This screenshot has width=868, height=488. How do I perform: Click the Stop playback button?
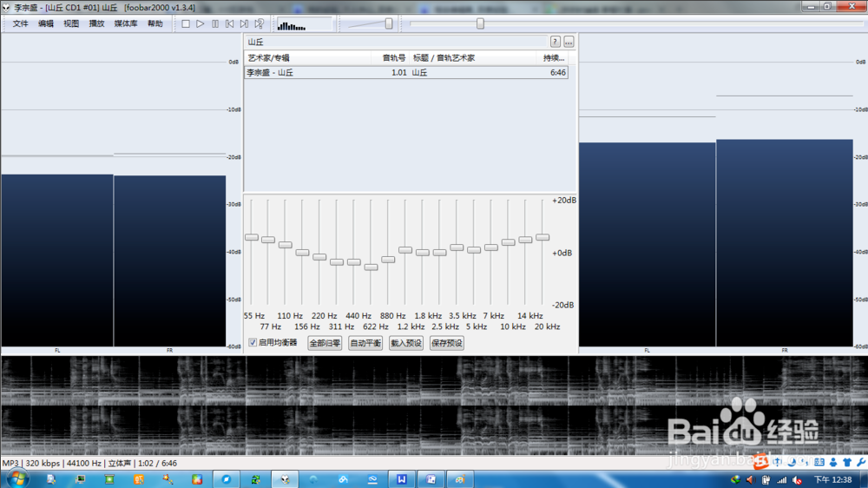186,24
